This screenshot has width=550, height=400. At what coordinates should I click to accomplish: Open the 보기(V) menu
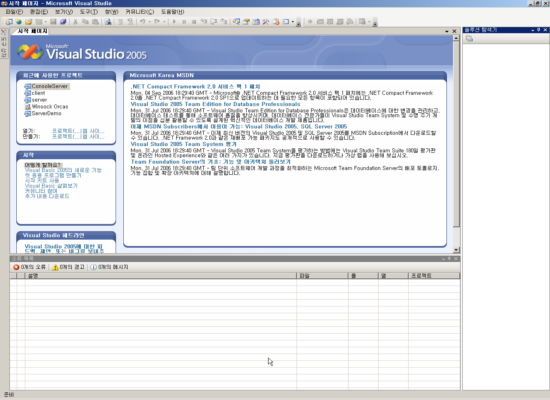pos(63,12)
